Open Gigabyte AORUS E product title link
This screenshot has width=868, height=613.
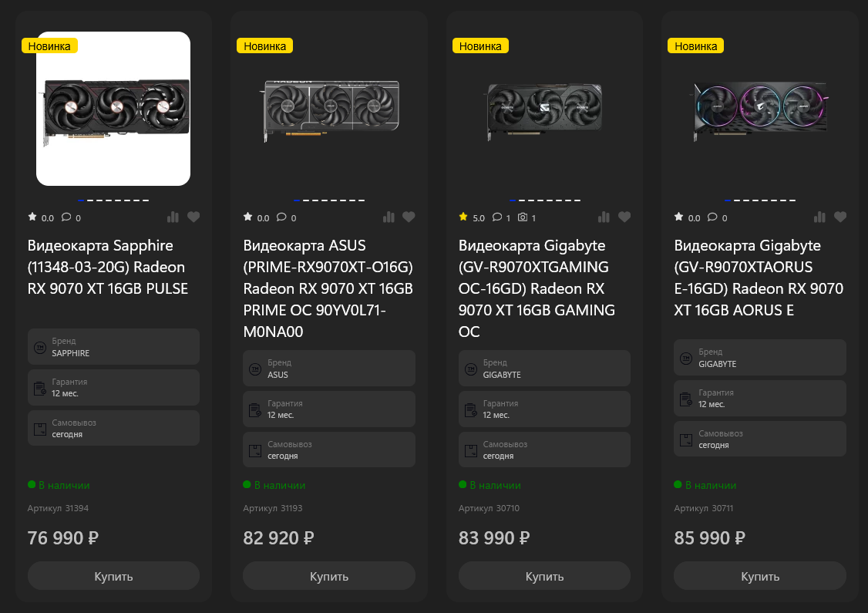pos(759,278)
